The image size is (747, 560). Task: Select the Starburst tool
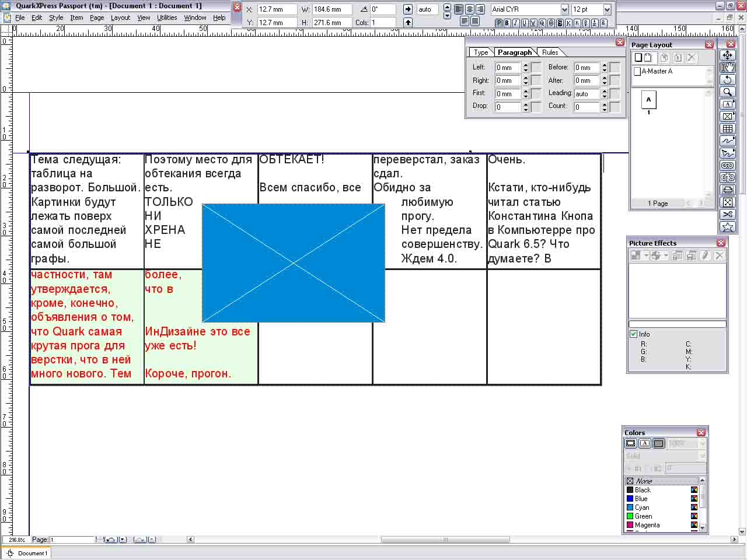[x=728, y=227]
